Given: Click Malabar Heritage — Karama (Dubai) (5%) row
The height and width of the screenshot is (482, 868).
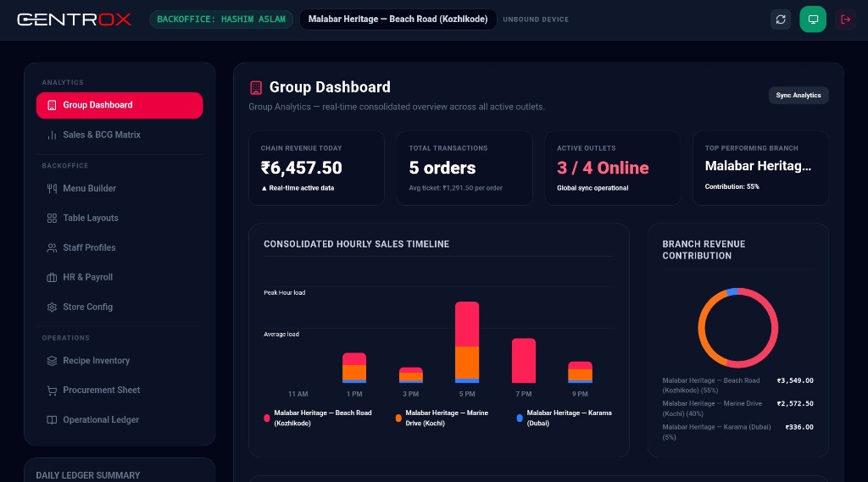Looking at the screenshot, I should (x=738, y=432).
